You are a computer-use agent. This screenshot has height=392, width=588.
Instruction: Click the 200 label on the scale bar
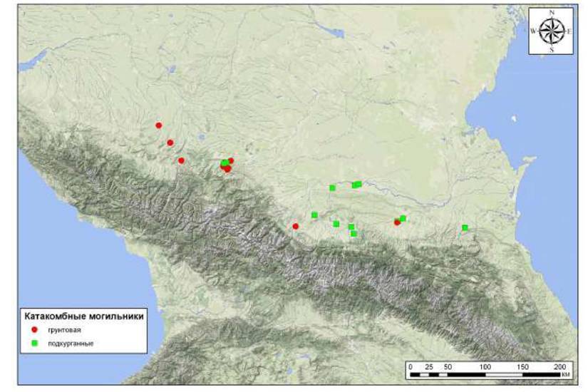[561, 366]
